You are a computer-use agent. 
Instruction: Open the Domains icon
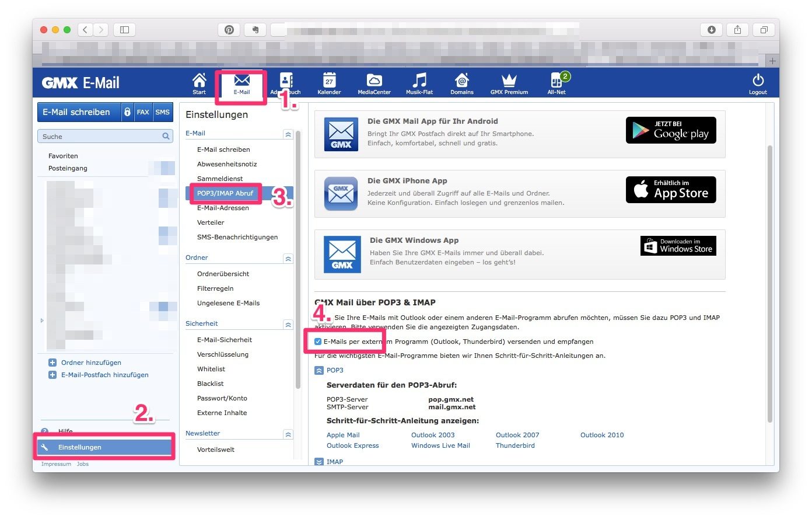click(462, 83)
